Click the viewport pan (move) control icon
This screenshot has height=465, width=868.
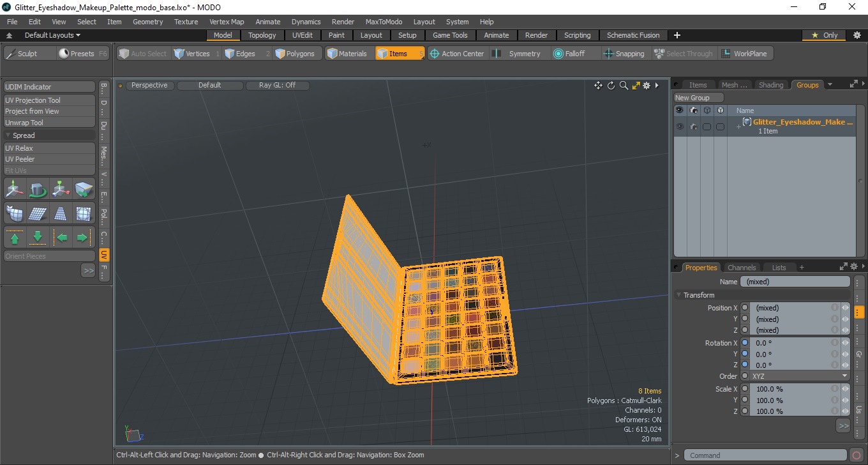(x=598, y=86)
